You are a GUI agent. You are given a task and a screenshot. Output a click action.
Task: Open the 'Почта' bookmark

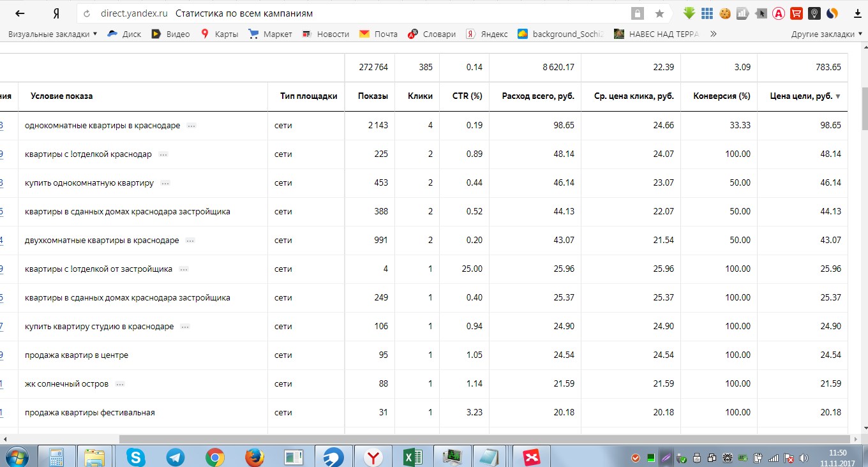378,34
